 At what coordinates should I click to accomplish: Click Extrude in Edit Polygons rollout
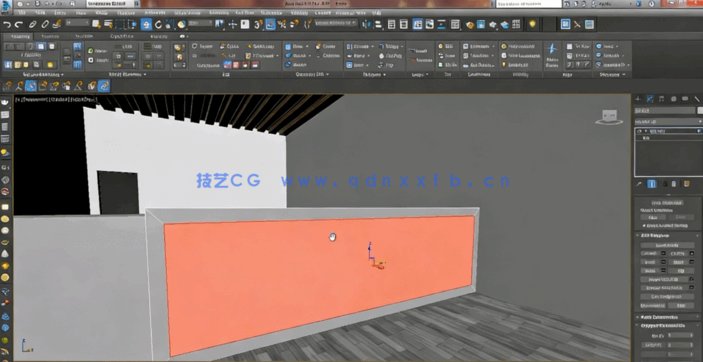coord(650,253)
